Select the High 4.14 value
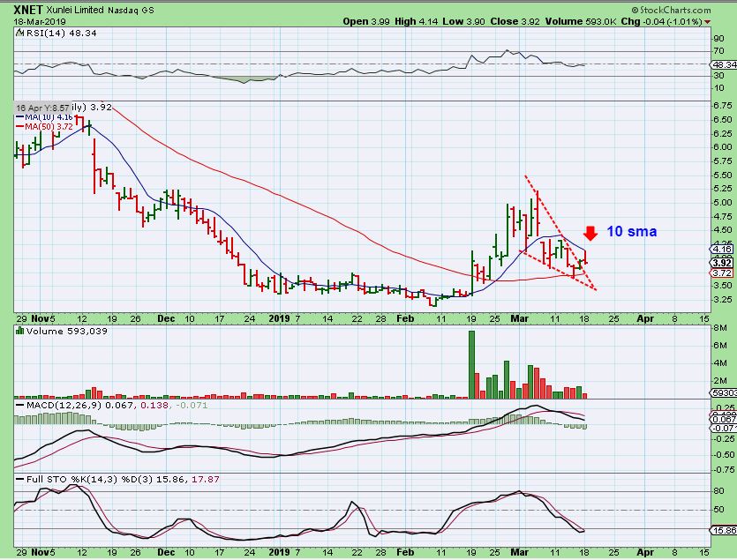This screenshot has height=560, width=737. [x=417, y=22]
